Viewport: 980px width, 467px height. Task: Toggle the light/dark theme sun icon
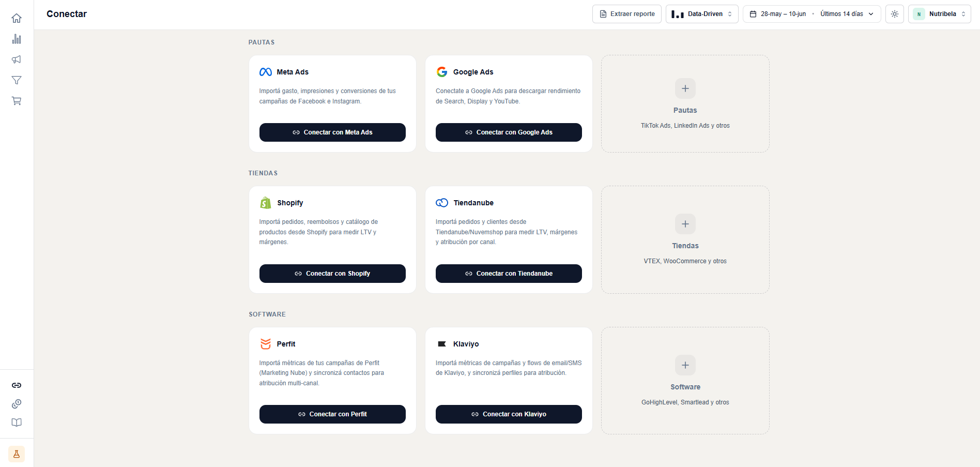click(x=895, y=14)
